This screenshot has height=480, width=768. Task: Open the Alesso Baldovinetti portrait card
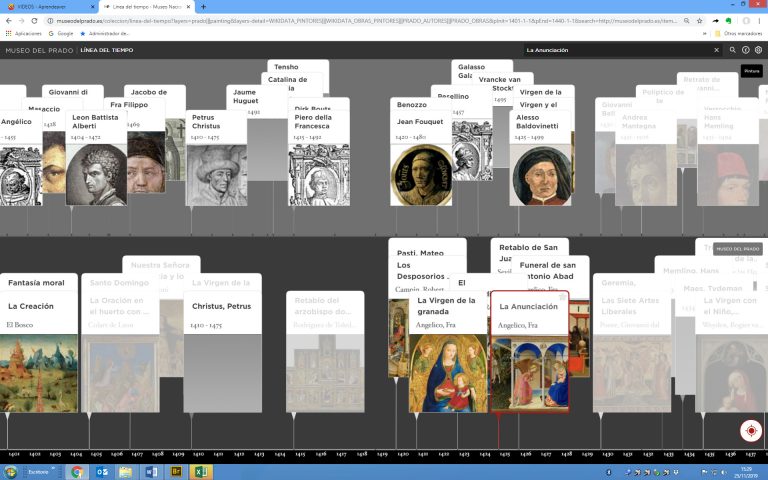coord(540,157)
